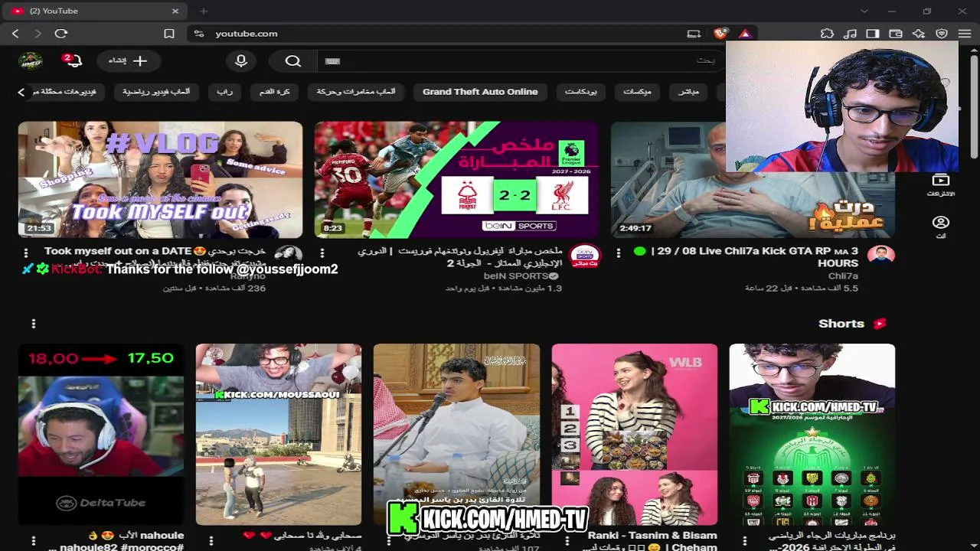Viewport: 980px width, 551px height.
Task: Click the search magnifier button
Action: 293,61
